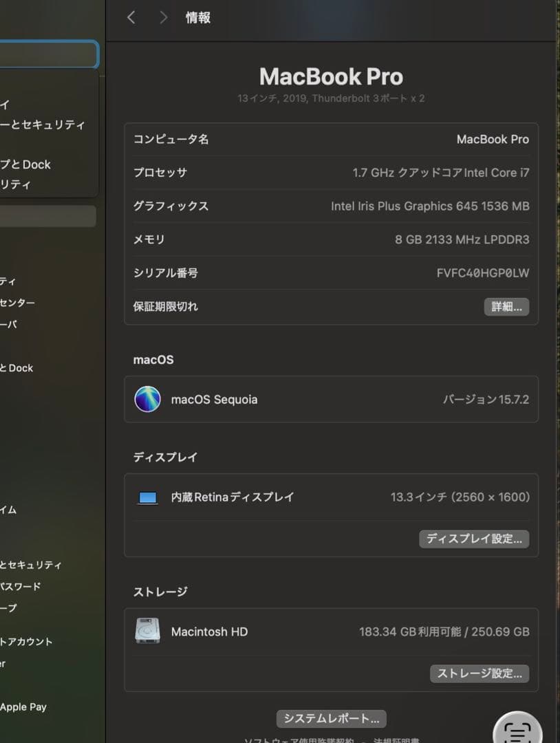Viewport: 560px width, 743px height.
Task: Open システムレポート...
Action: pos(331,718)
